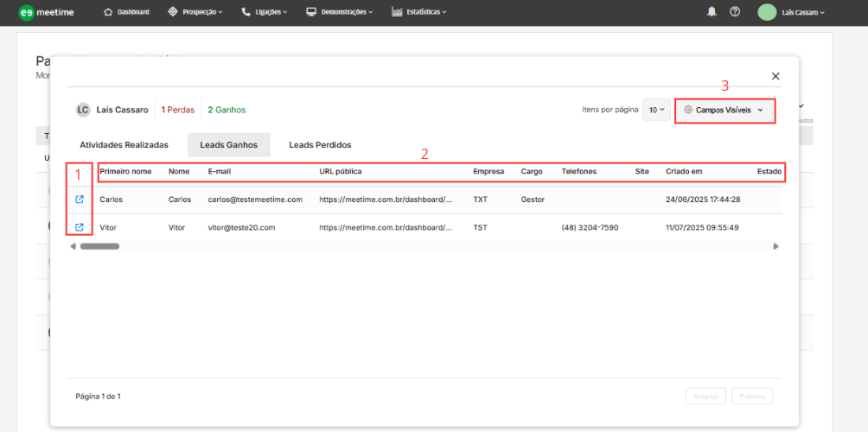This screenshot has width=868, height=432.
Task: Click the Empresa column header
Action: coord(488,171)
